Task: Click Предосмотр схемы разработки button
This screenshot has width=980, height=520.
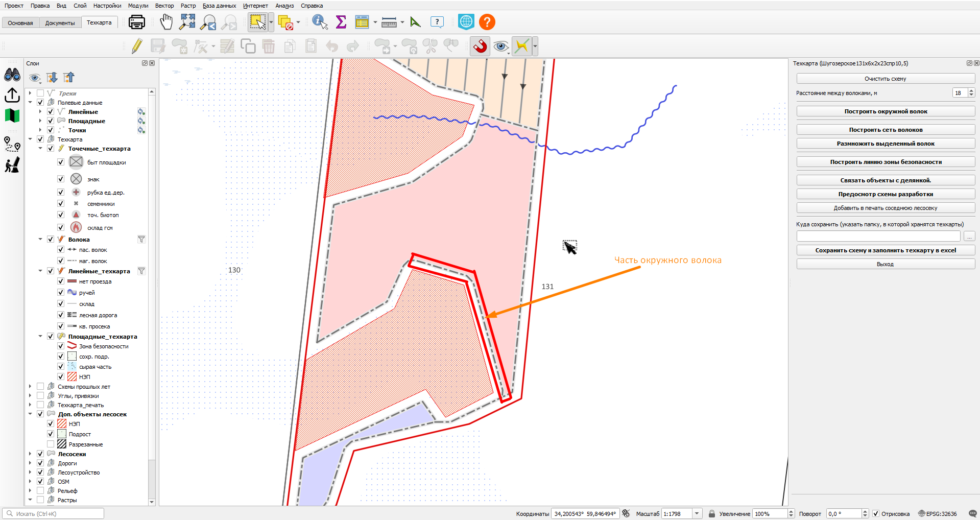Action: (x=886, y=194)
